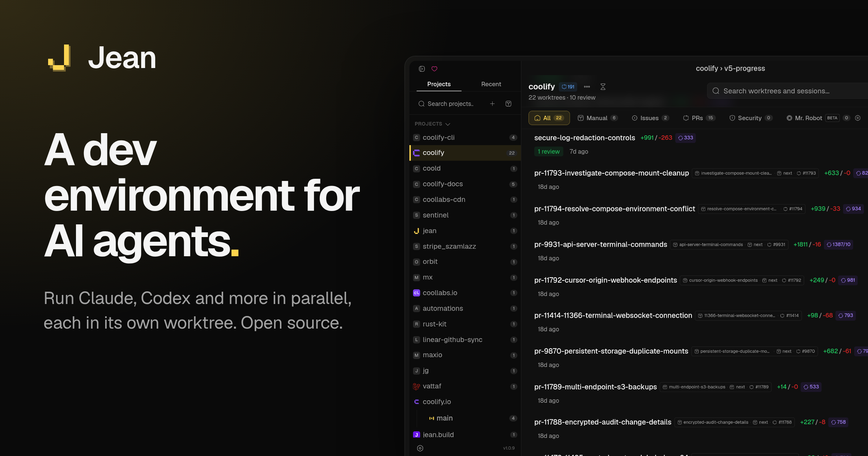The image size is (868, 456).
Task: Open the coolify three-dots menu
Action: pos(587,87)
